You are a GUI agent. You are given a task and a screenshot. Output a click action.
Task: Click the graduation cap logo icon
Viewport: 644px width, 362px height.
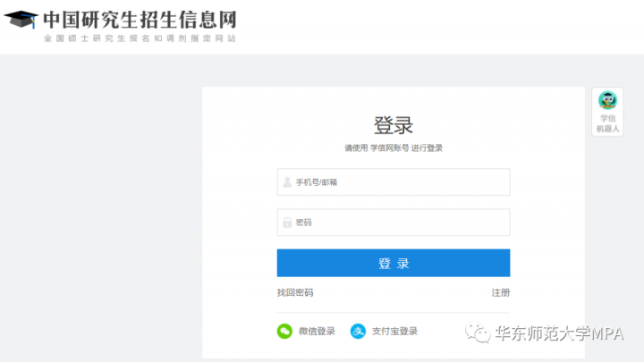(21, 20)
